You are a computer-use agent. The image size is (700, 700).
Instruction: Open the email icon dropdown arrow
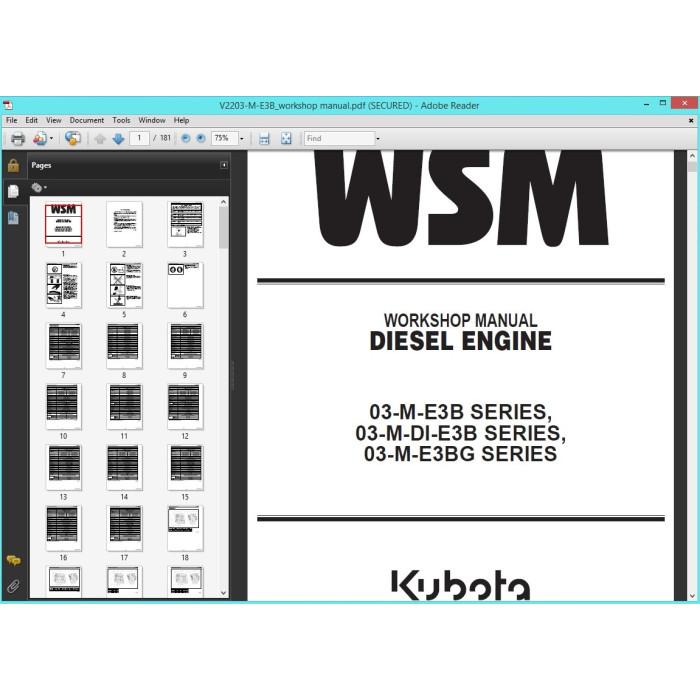coord(51,139)
